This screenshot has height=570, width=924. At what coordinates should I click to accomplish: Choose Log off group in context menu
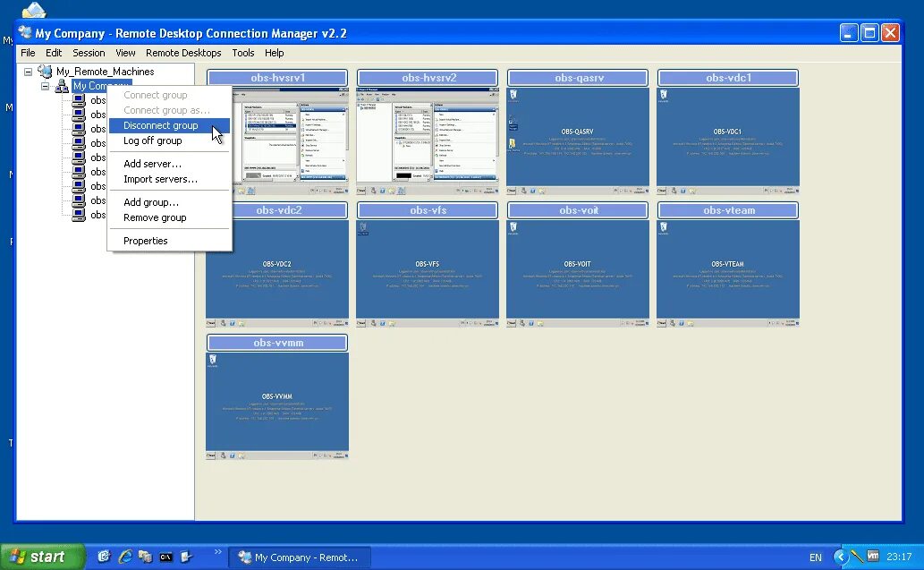click(x=169, y=140)
